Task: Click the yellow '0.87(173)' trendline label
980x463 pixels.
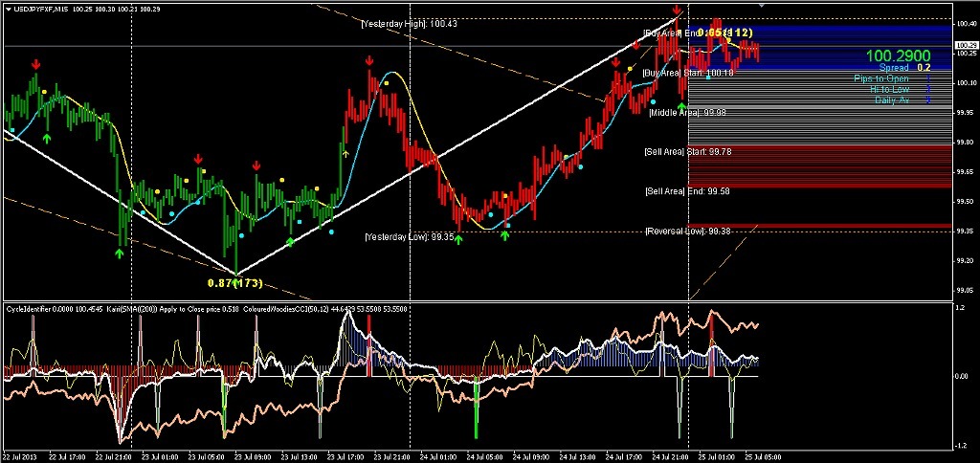Action: (235, 284)
